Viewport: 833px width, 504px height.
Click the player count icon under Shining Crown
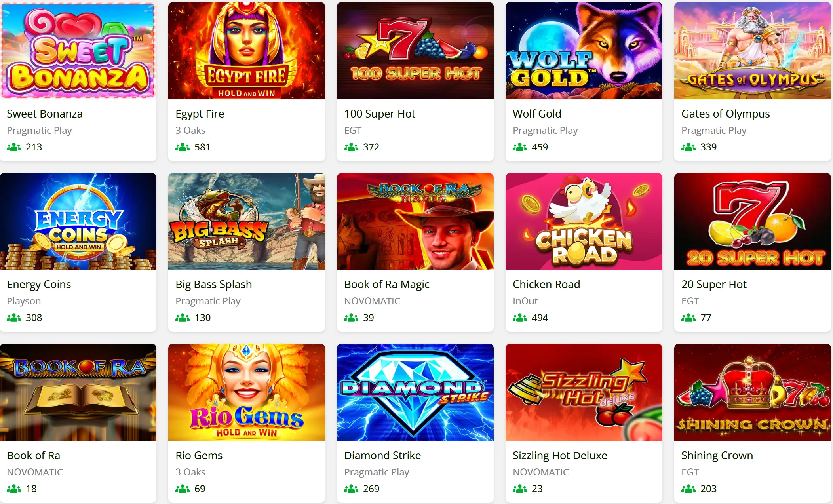688,488
